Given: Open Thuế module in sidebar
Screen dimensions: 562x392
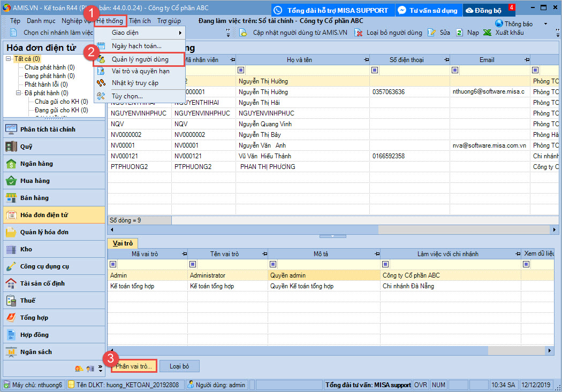Looking at the screenshot, I should point(27,301).
